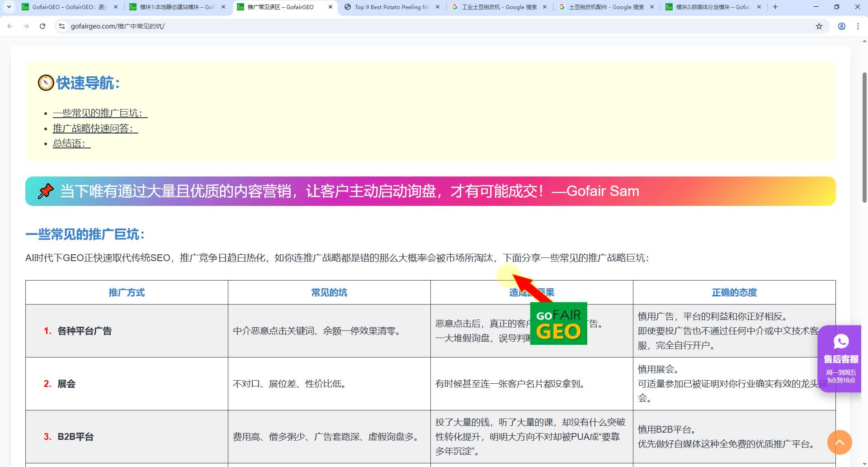Click the back navigation arrow
This screenshot has width=868, height=467.
pos(10,26)
